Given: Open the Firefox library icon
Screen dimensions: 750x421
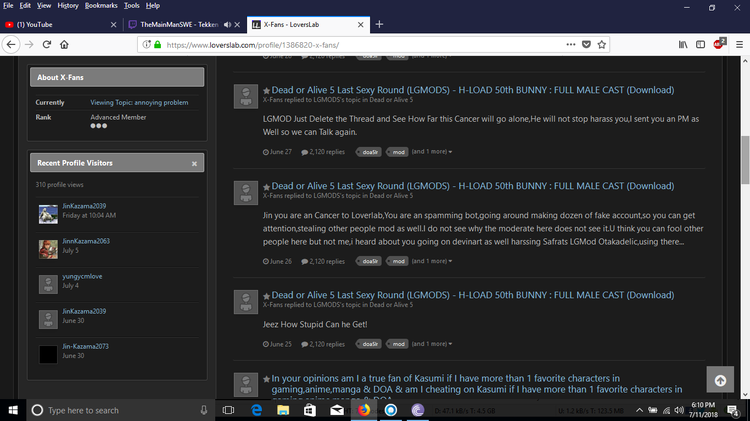Looking at the screenshot, I should click(683, 44).
